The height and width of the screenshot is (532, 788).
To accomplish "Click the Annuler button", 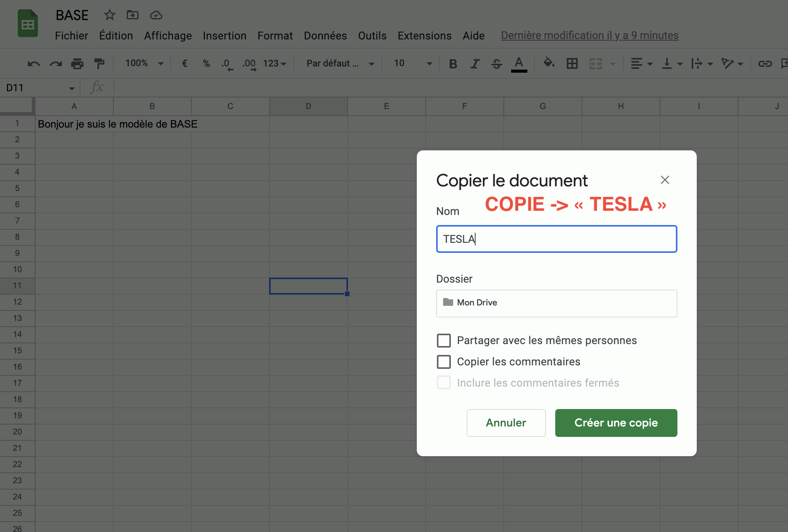I will click(506, 423).
